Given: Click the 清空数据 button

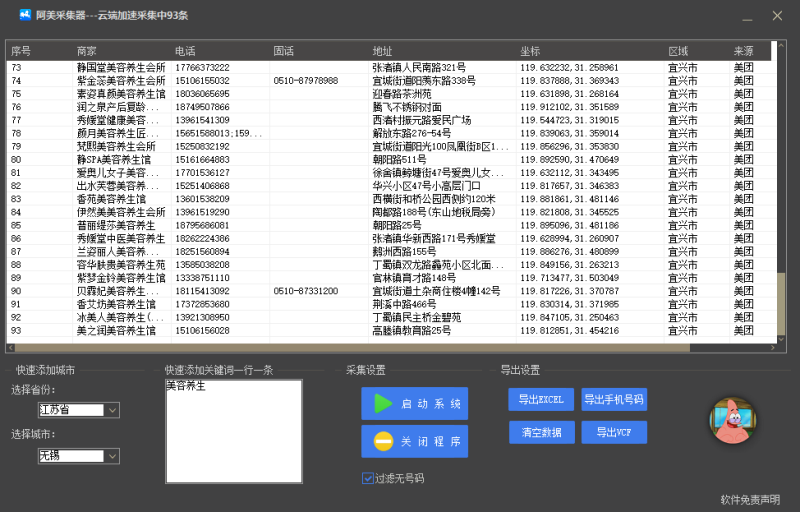Looking at the screenshot, I should pos(541,433).
